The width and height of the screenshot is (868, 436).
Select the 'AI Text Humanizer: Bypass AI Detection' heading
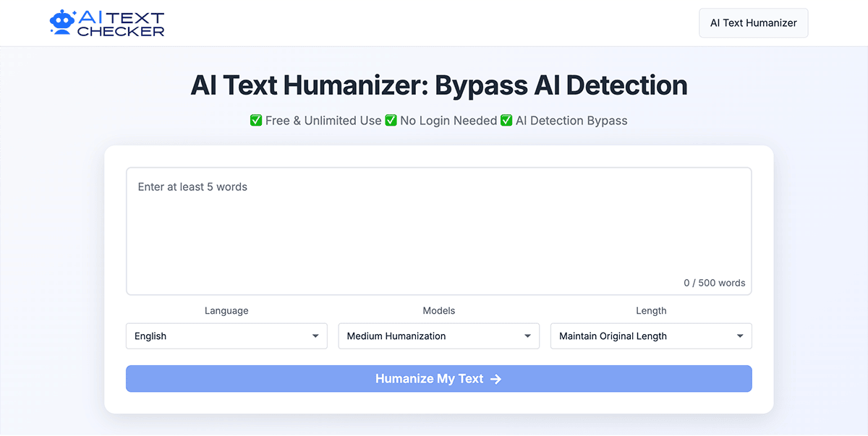pyautogui.click(x=439, y=85)
